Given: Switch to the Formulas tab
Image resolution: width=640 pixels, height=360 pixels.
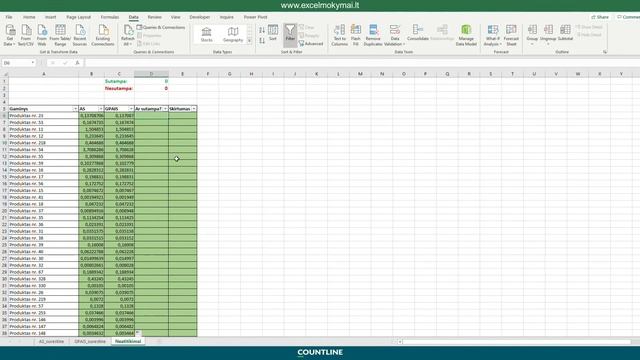Looking at the screenshot, I should point(110,17).
